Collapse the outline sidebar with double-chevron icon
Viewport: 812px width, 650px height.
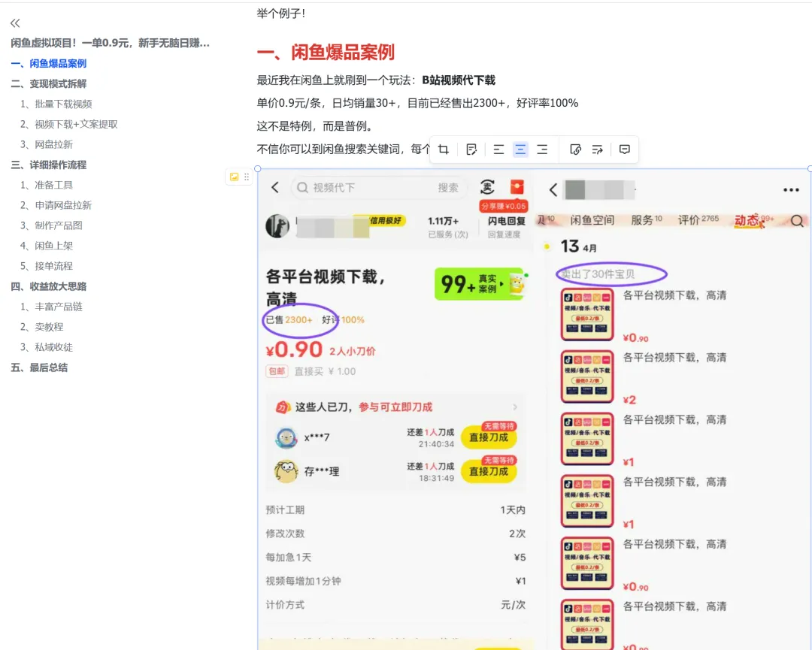click(x=15, y=23)
